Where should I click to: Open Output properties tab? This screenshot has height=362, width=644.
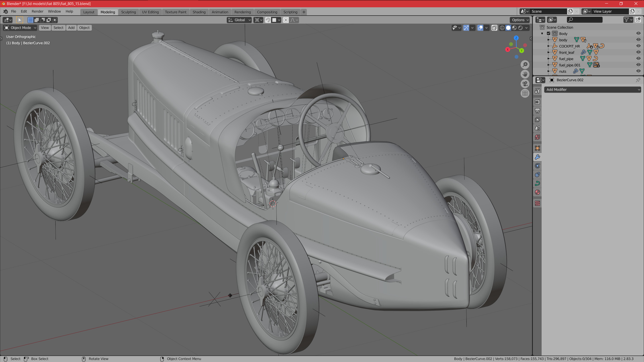(x=538, y=111)
